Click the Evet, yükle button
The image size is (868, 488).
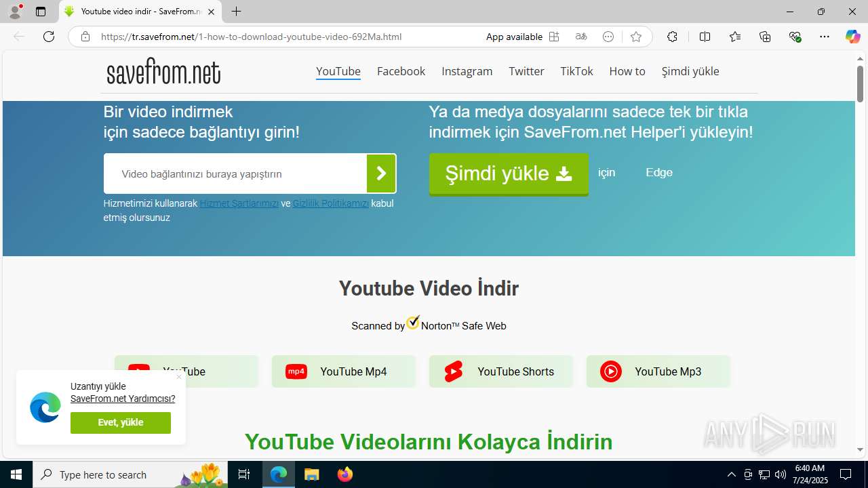[121, 422]
